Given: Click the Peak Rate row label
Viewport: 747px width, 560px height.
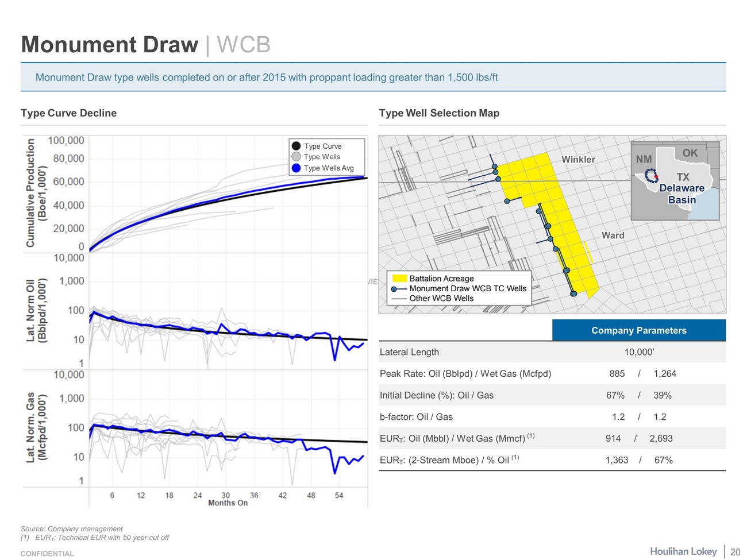Looking at the screenshot, I should click(465, 374).
